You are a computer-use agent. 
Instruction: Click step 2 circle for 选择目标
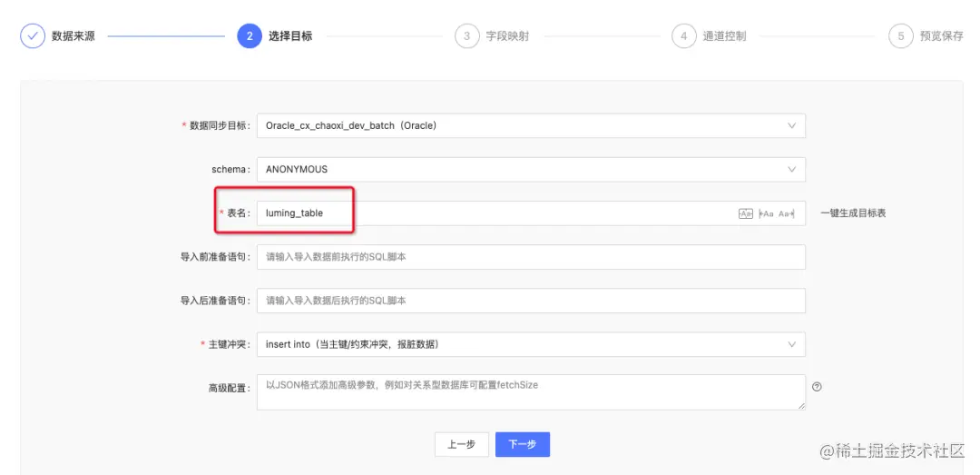(250, 36)
